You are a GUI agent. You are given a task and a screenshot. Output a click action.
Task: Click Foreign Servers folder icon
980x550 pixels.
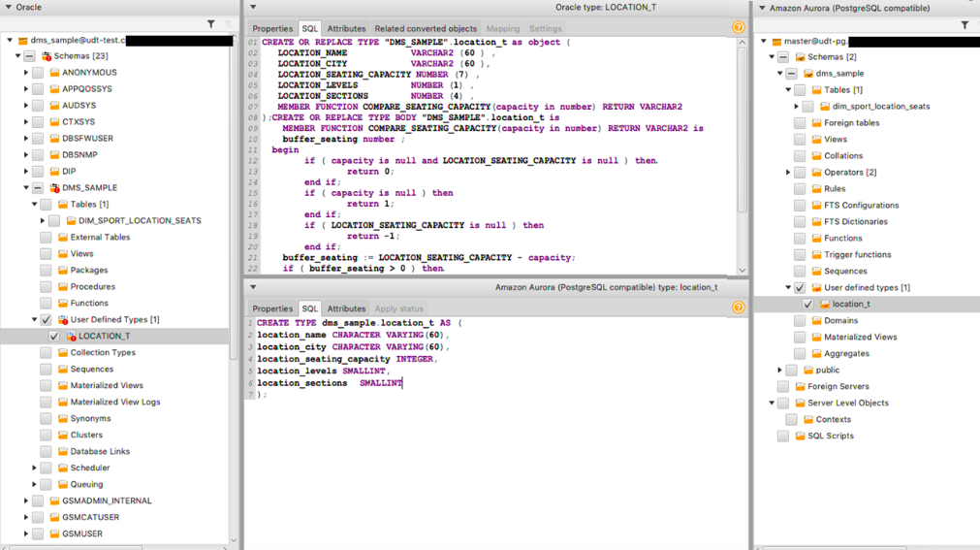click(801, 387)
